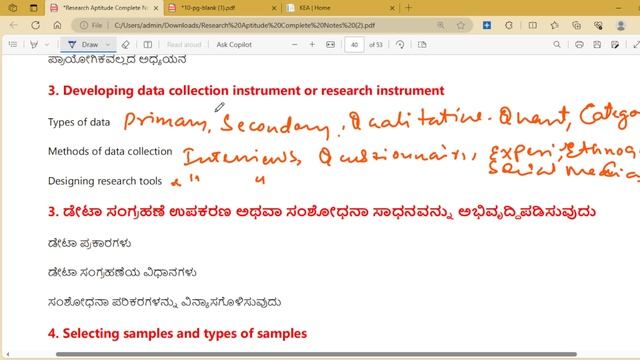Open the user profile icon
Image resolution: width=640 pixels, height=360 pixels.
pyautogui.click(x=621, y=25)
